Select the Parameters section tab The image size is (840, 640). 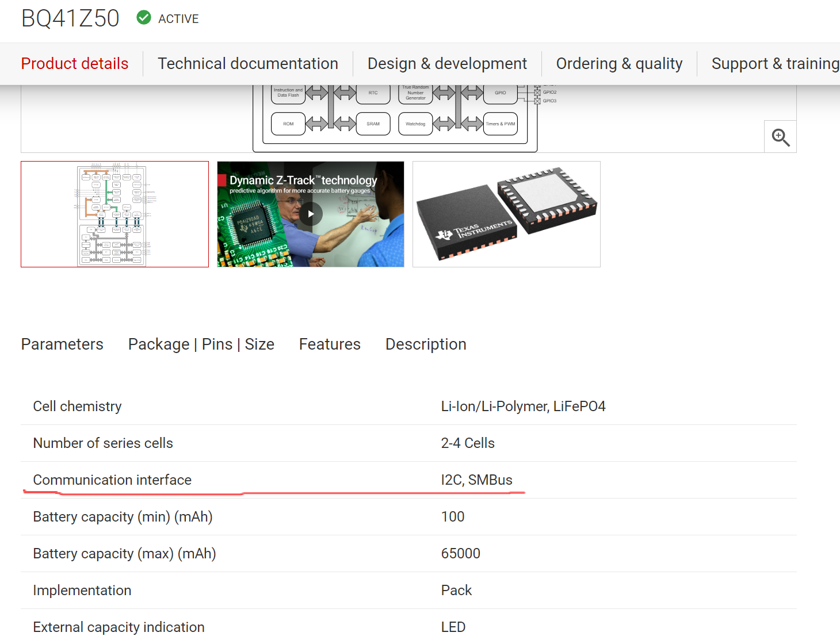[62, 344]
